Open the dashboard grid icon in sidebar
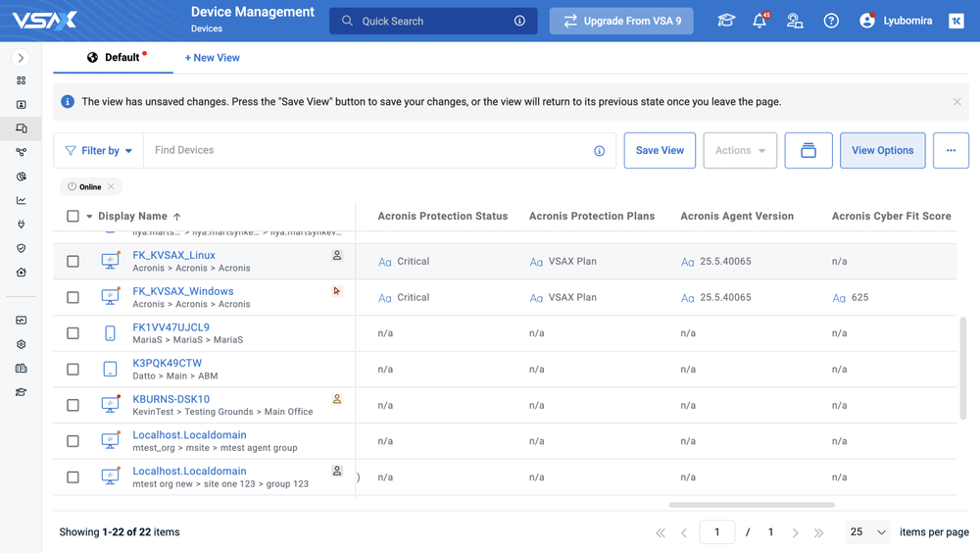The height and width of the screenshot is (553, 980). point(22,80)
